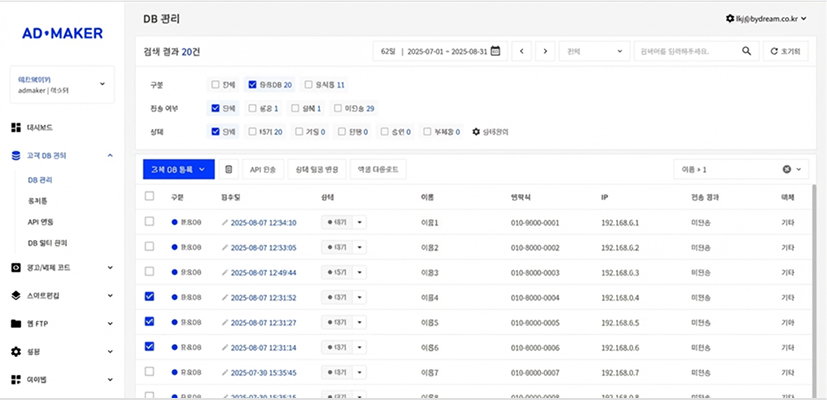Click the grid icon at sidebar bottom
The height and width of the screenshot is (400, 827).
16,379
